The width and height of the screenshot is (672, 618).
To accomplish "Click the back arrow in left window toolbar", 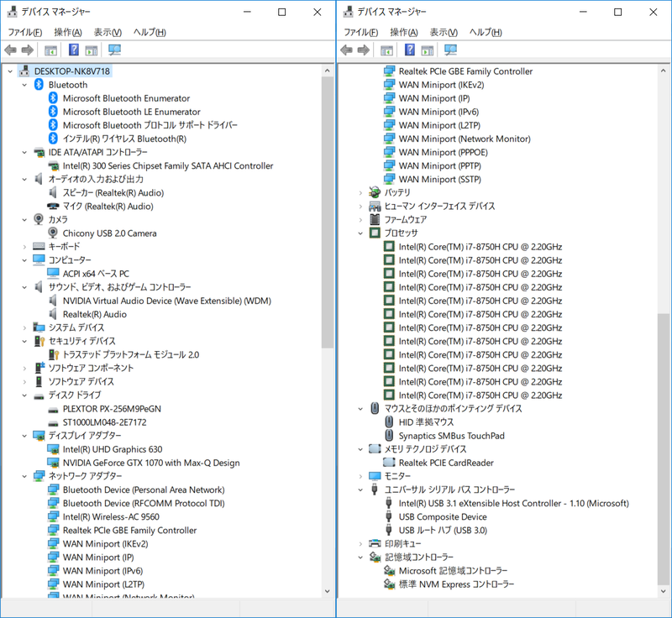I will coord(10,50).
